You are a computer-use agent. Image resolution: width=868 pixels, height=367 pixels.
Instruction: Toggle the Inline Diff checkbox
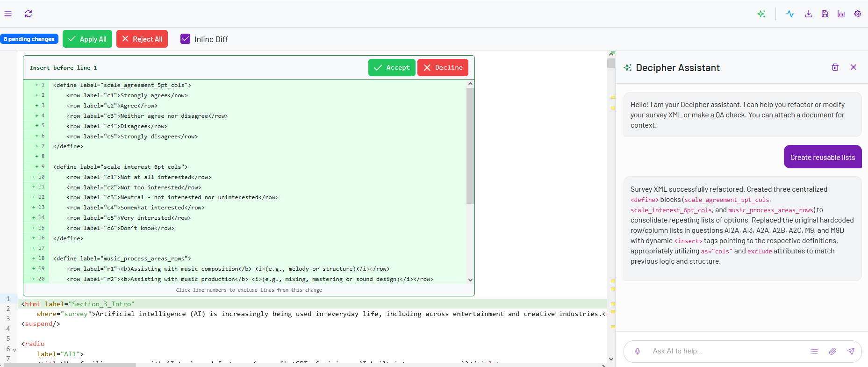pyautogui.click(x=186, y=39)
